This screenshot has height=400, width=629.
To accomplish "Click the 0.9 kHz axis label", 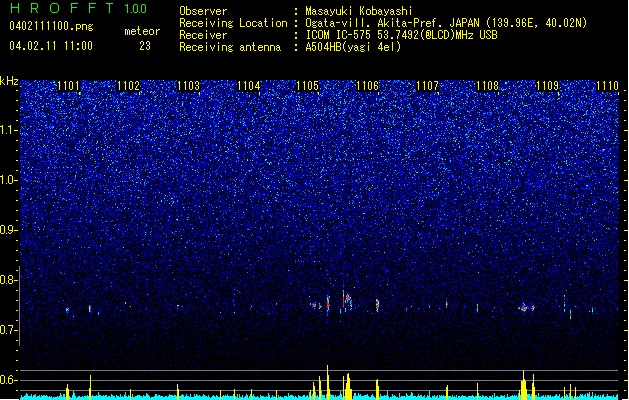I will click(9, 230).
